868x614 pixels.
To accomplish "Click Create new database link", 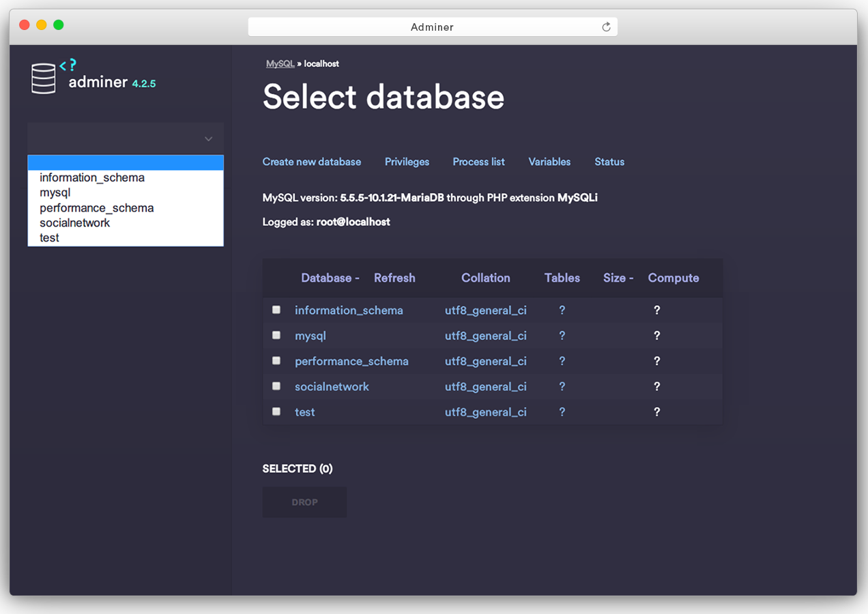I will click(312, 162).
